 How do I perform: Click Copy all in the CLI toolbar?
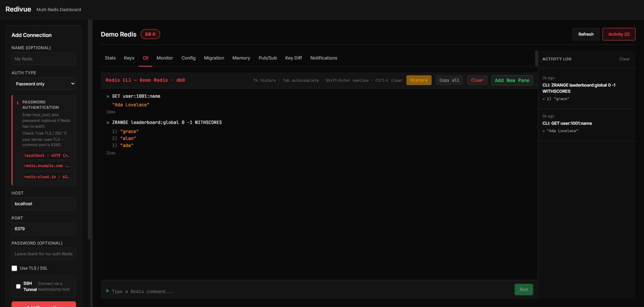[449, 80]
